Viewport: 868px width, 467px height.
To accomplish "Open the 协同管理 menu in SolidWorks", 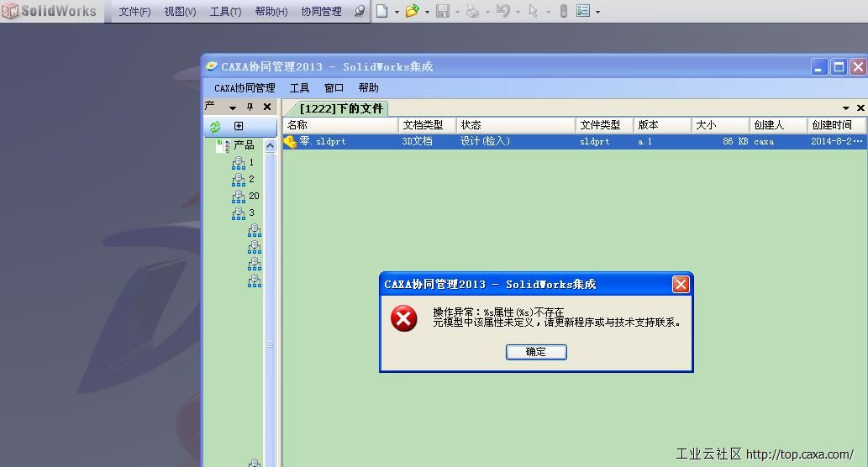I will [321, 12].
